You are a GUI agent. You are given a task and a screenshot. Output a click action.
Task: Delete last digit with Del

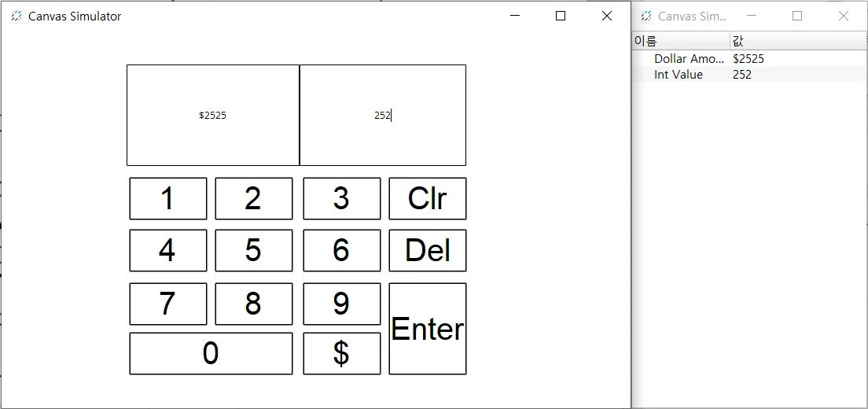(x=427, y=250)
